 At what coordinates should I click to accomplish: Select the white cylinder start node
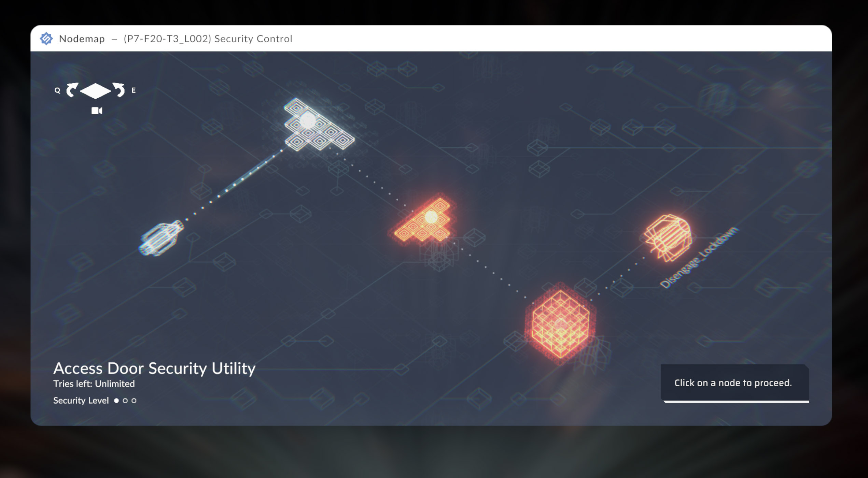click(162, 238)
